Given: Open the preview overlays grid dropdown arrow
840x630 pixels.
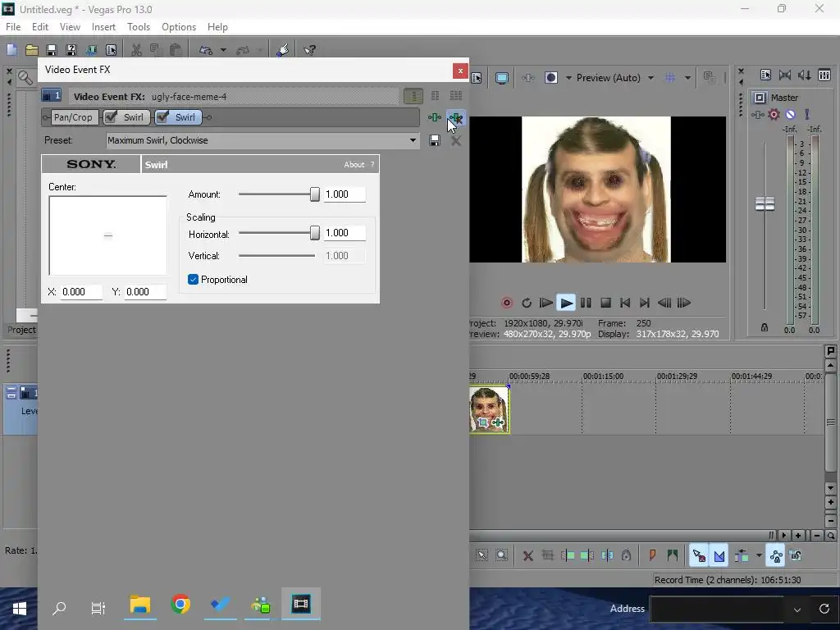Looking at the screenshot, I should (x=687, y=78).
